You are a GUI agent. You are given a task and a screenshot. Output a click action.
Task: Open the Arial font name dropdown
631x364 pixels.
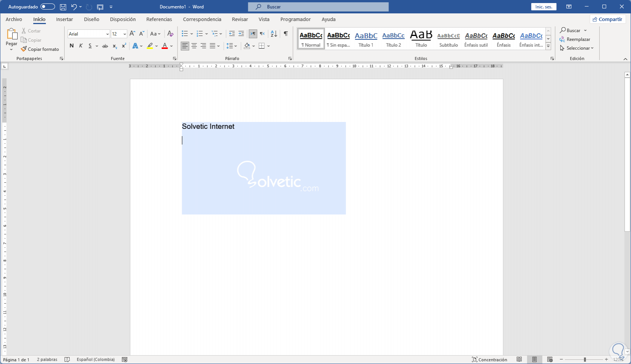tap(107, 34)
